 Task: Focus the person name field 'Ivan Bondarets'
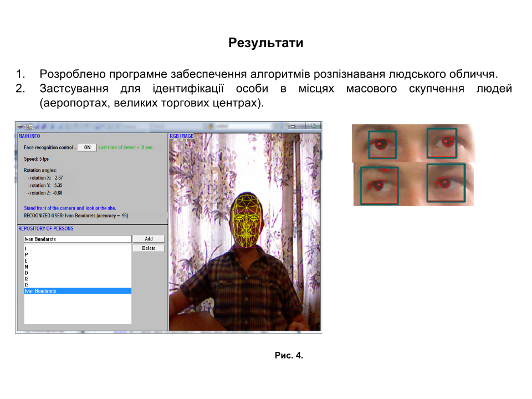(78, 239)
